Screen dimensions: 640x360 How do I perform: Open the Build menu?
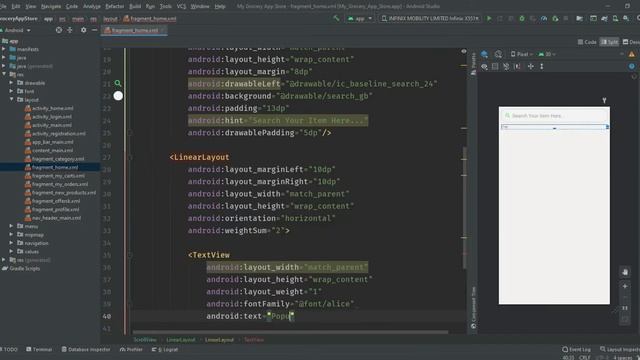click(x=135, y=6)
